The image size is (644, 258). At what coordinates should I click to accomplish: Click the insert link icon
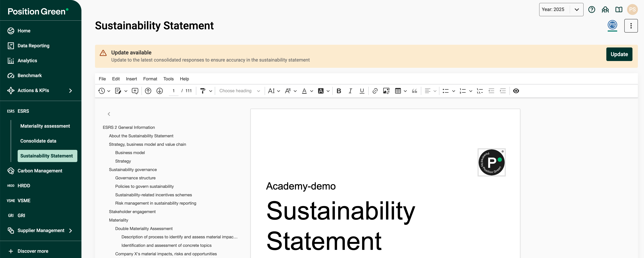(375, 91)
